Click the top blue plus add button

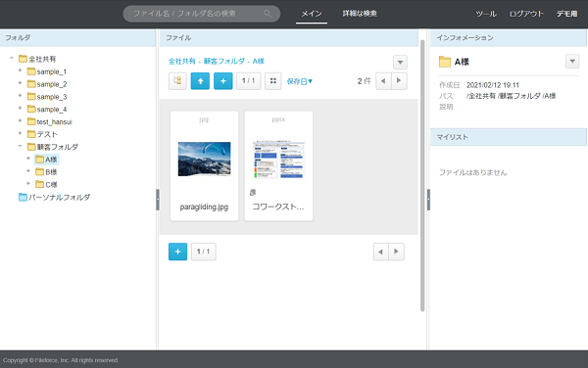[x=223, y=81]
